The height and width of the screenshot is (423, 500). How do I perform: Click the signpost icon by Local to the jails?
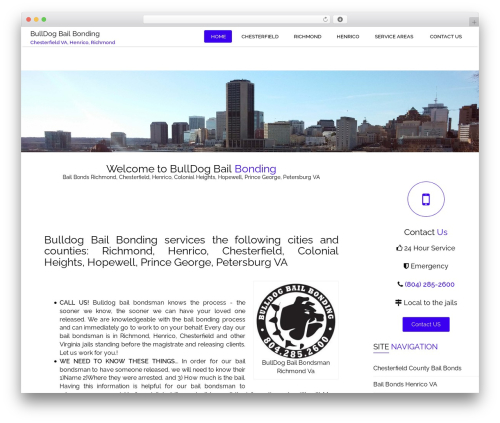(398, 302)
